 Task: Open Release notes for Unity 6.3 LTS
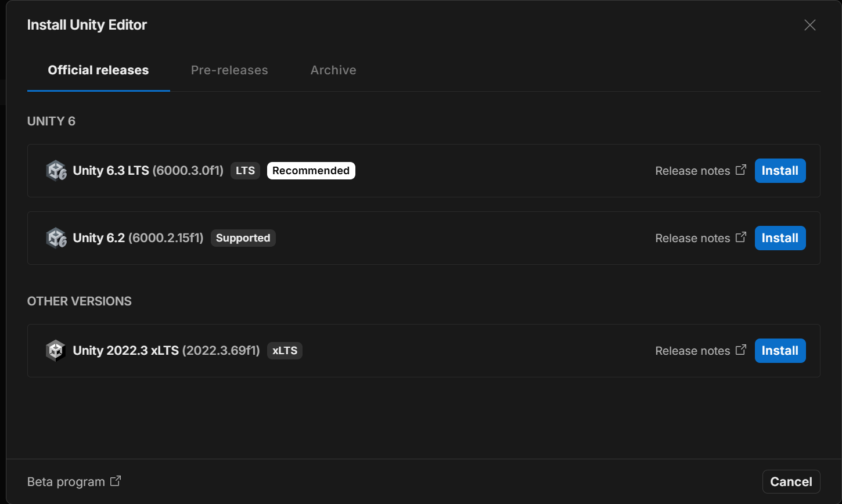[x=692, y=171]
